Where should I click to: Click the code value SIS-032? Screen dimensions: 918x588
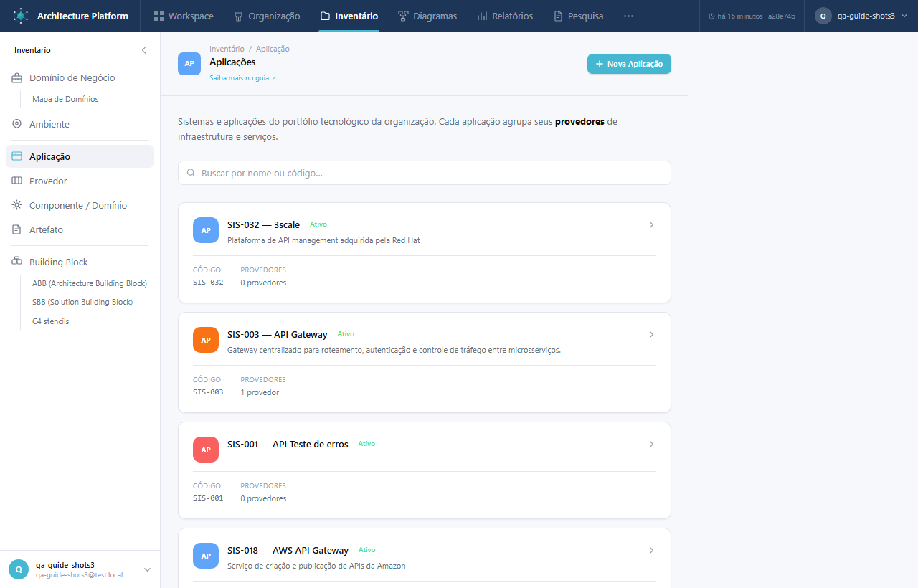[x=208, y=283]
